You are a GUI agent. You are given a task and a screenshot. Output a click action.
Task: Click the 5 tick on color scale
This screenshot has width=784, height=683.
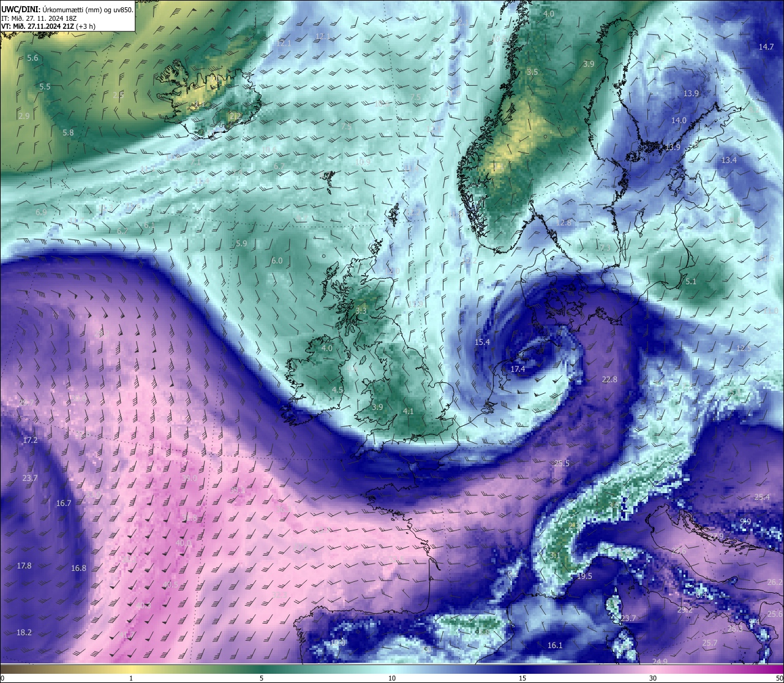[262, 678]
